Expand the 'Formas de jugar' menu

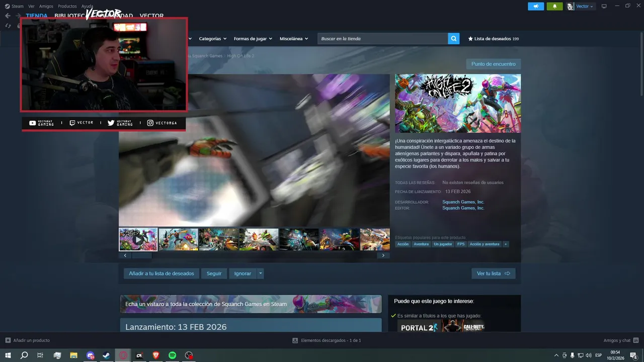253,39
